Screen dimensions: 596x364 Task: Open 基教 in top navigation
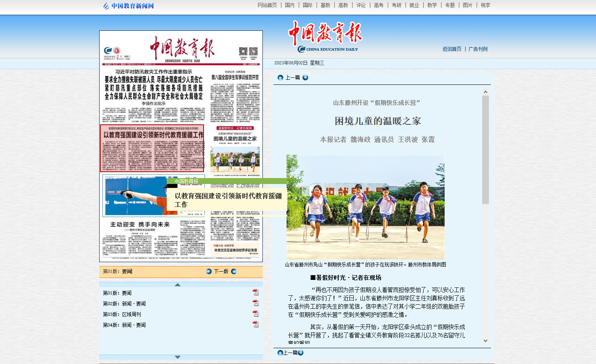325,5
